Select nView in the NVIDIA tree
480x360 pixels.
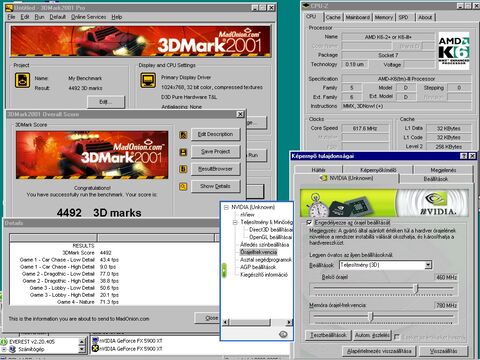tap(247, 215)
